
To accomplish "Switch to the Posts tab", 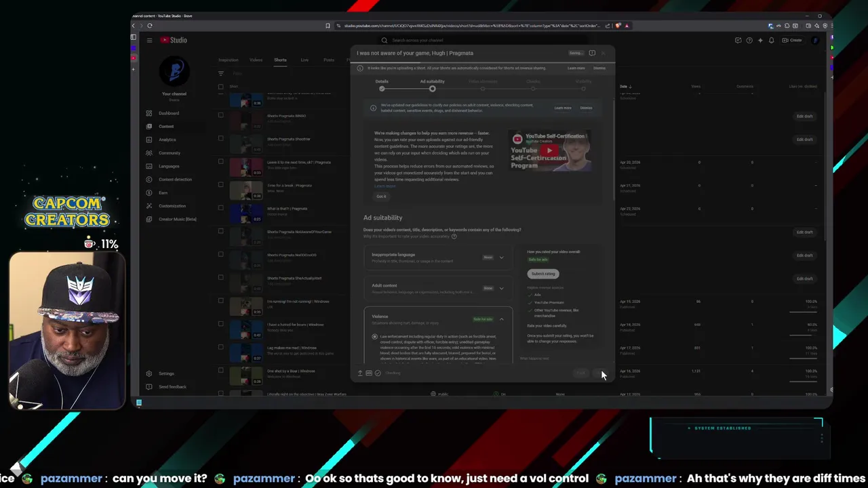I will (x=329, y=60).
